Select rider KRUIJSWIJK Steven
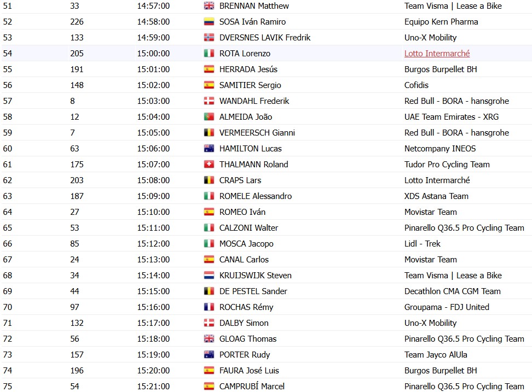The image size is (532, 392). (x=256, y=276)
